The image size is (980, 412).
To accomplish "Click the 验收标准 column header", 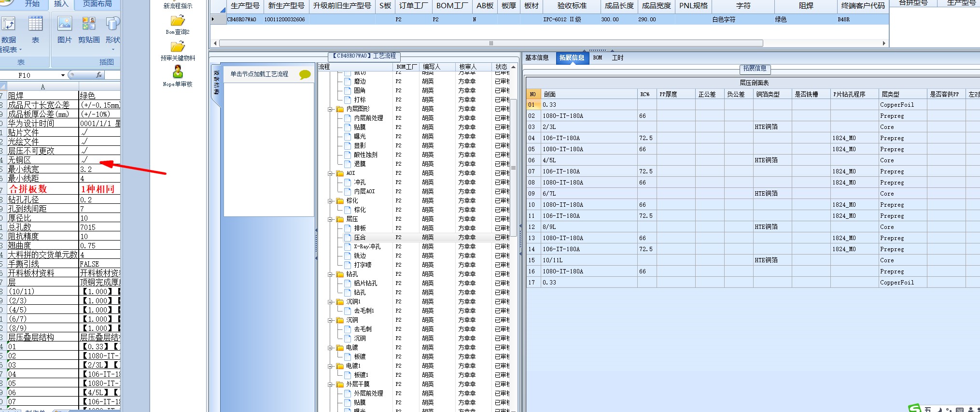I will click(x=572, y=6).
